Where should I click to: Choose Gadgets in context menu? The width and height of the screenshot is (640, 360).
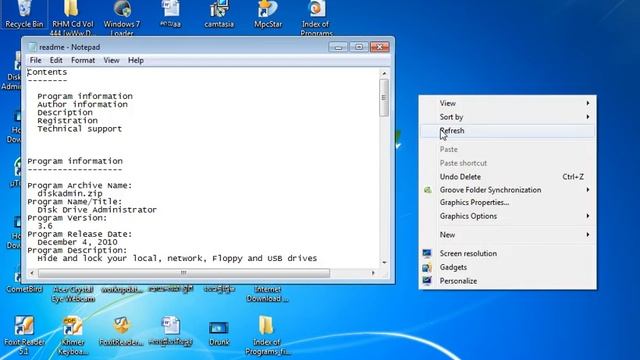[507, 267]
